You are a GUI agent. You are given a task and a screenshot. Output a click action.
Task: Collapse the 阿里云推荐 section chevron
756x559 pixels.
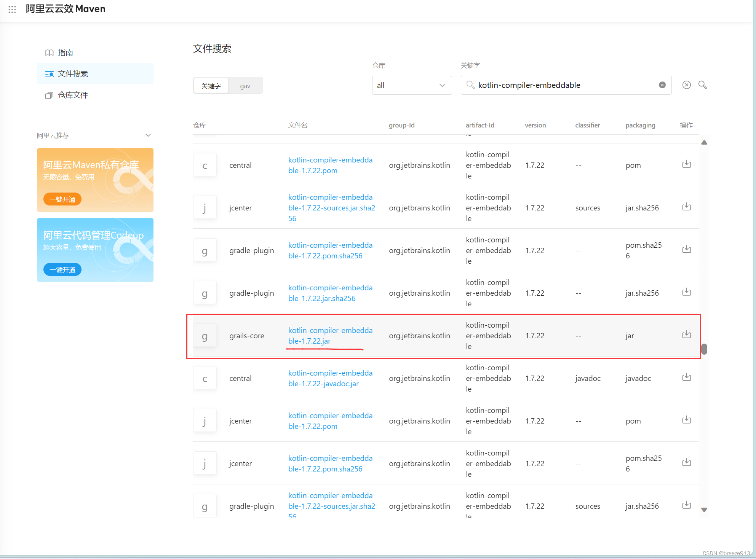148,135
